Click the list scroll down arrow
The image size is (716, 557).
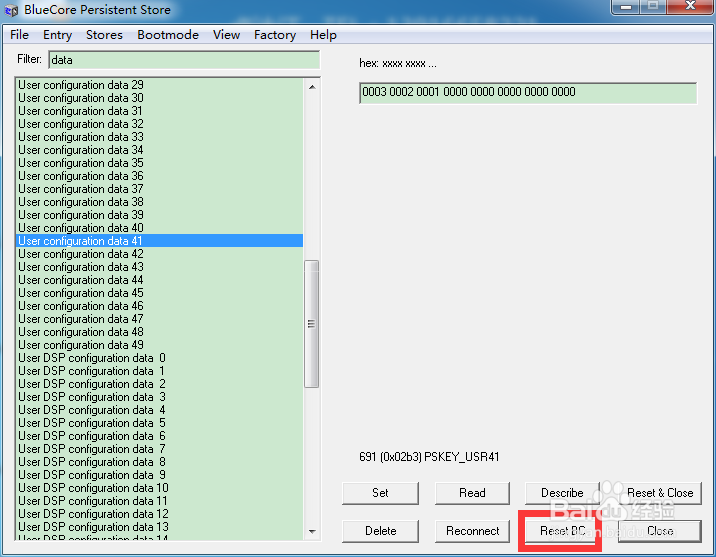(312, 531)
